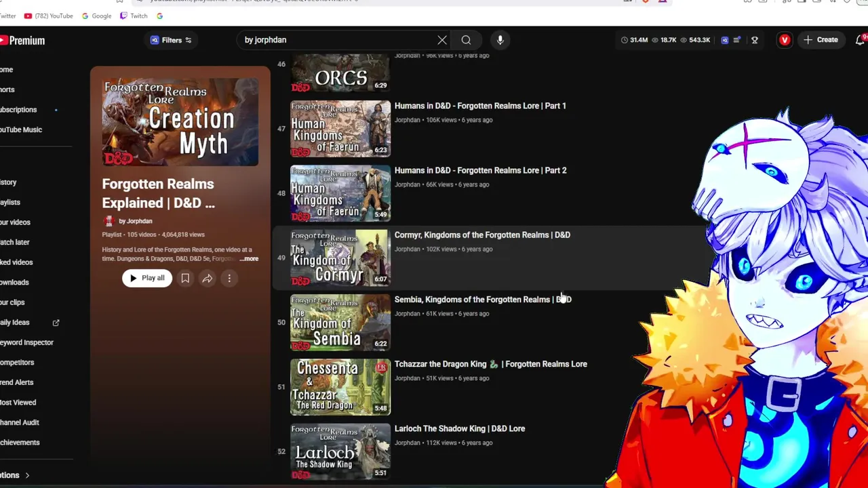Screen dimensions: 868x488
Task: Open Most Viewed in the sidebar
Action: coord(18,402)
